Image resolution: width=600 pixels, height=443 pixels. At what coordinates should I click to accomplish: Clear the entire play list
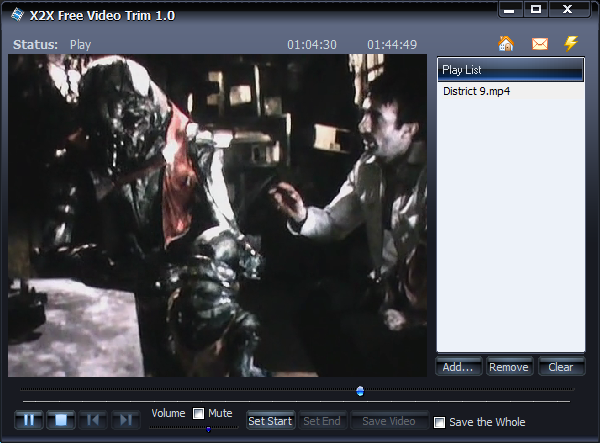[561, 367]
